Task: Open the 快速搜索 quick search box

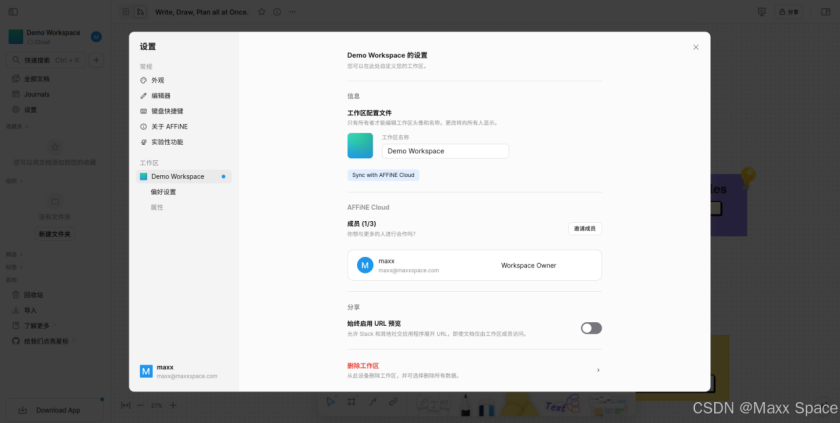Action: [x=46, y=60]
